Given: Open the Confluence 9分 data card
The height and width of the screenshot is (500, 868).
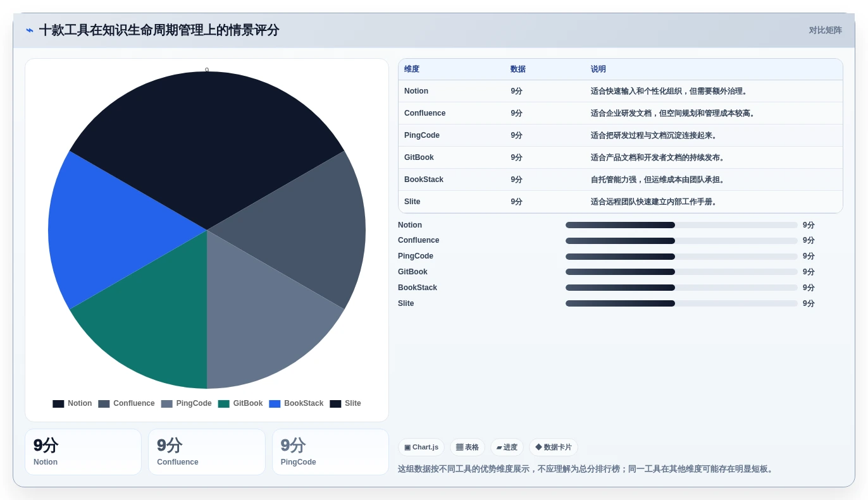Looking at the screenshot, I should click(207, 452).
